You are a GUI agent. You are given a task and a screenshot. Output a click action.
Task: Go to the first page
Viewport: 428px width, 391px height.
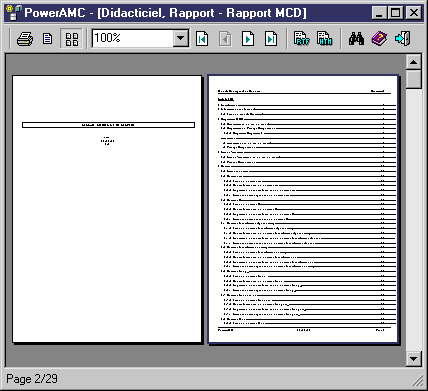(x=202, y=39)
